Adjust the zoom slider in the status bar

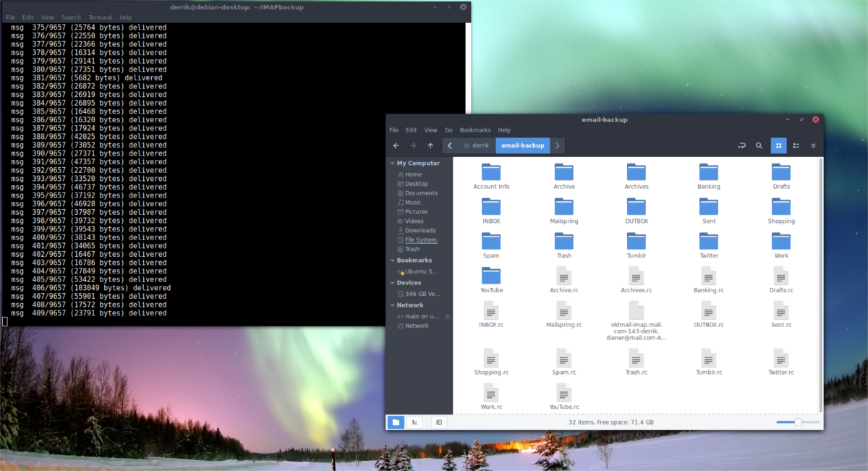pos(797,422)
